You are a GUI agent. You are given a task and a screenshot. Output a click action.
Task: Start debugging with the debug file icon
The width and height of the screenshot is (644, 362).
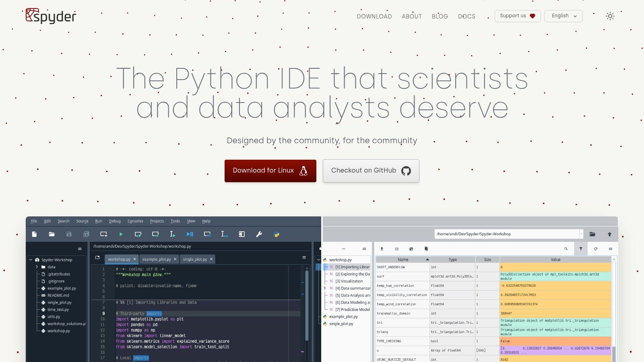(190, 234)
